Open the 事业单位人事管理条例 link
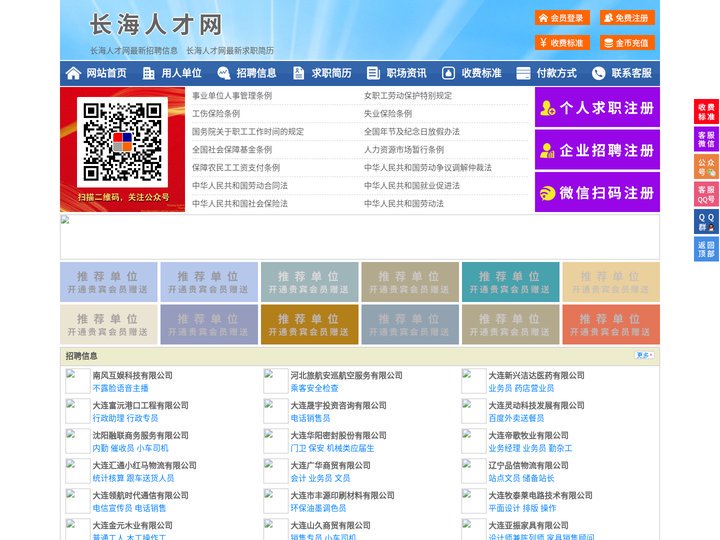Screen dimensions: 720x540 tap(232, 96)
